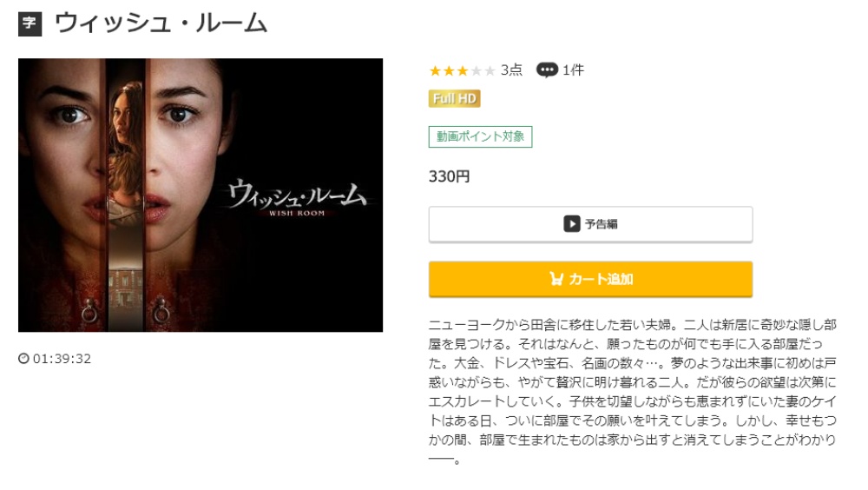Open the ウィッシュ・ルーム title heading
Viewport: 868px width, 490px height.
(161, 23)
